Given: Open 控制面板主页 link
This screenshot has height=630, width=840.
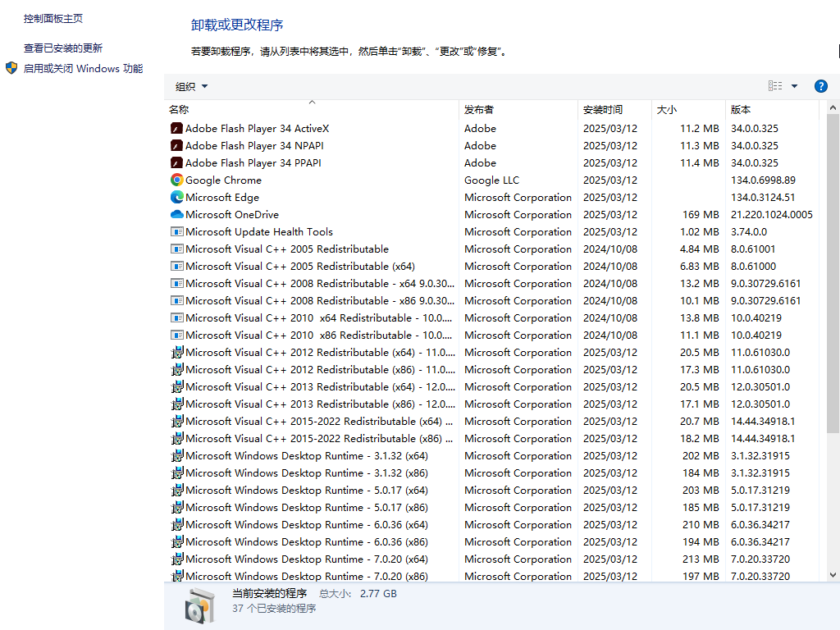Looking at the screenshot, I should 53,18.
